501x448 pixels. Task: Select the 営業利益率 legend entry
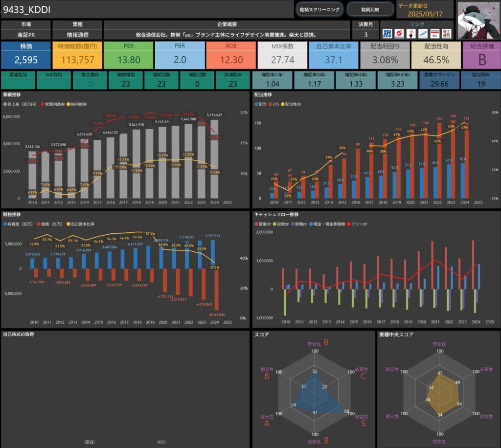(x=53, y=104)
